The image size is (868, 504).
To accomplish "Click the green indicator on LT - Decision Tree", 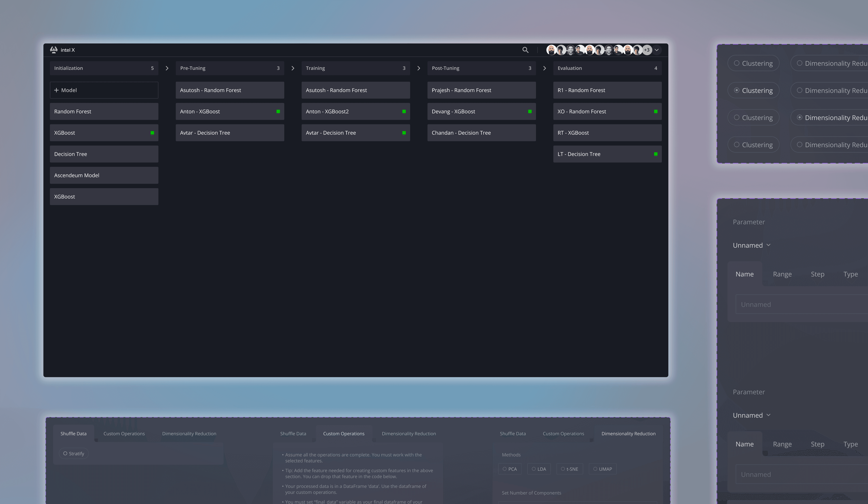I will click(x=656, y=154).
